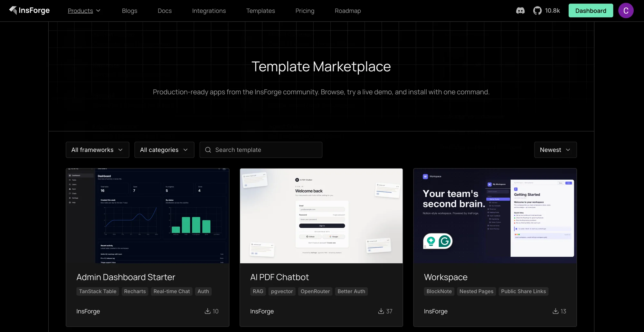
Task: Select the Recharts tag
Action: point(135,291)
